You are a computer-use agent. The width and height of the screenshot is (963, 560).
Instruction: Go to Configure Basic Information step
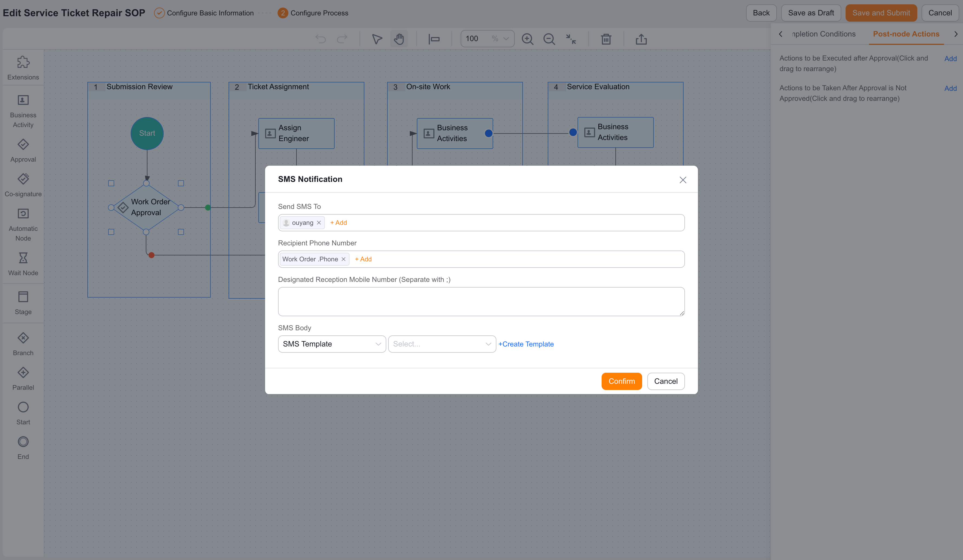[x=204, y=13]
